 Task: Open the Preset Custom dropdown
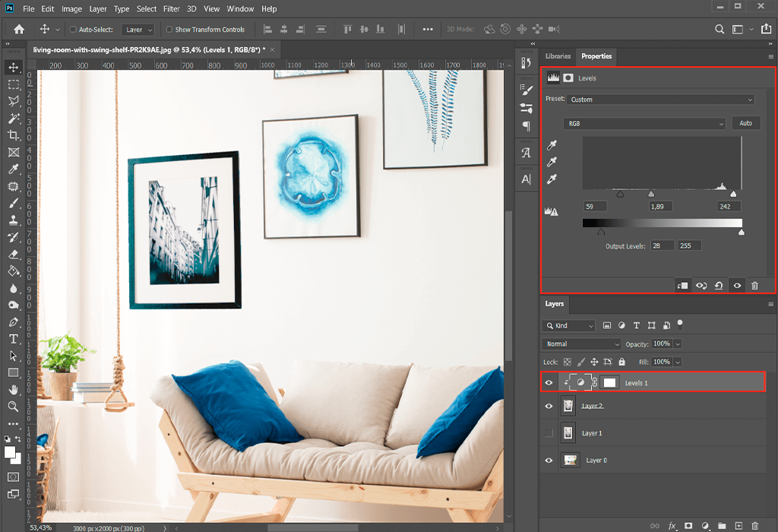pyautogui.click(x=660, y=100)
